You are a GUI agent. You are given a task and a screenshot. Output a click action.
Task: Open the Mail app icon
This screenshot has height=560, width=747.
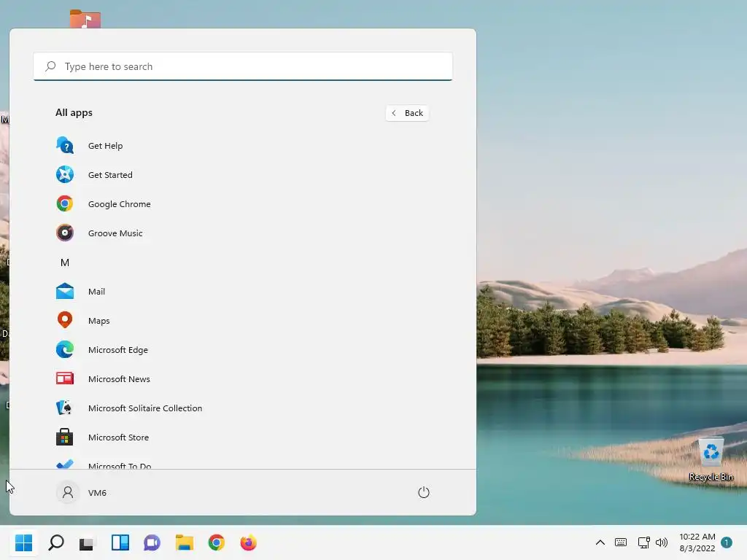(x=65, y=291)
